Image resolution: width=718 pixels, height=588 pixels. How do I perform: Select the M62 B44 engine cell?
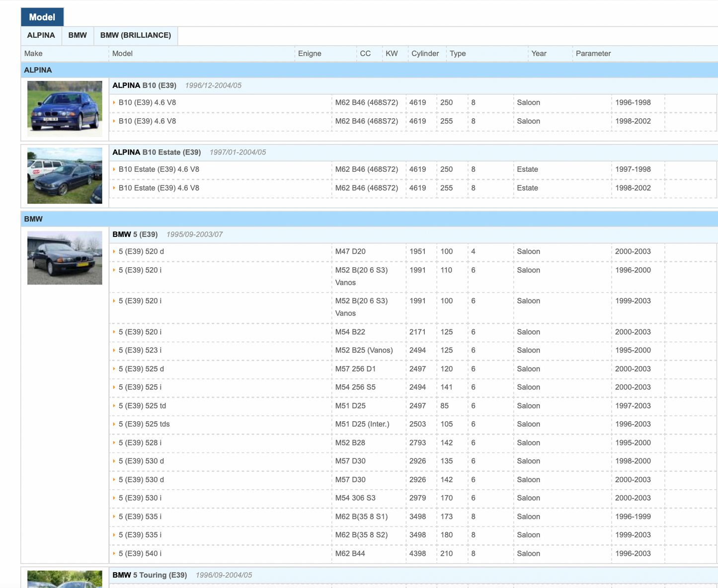350,554
